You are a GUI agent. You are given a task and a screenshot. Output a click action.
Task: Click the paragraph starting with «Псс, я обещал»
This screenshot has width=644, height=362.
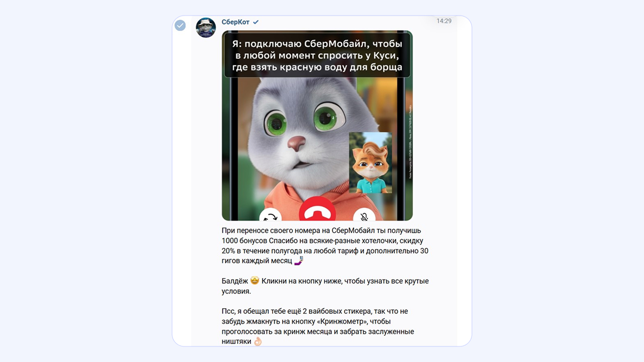tap(318, 326)
